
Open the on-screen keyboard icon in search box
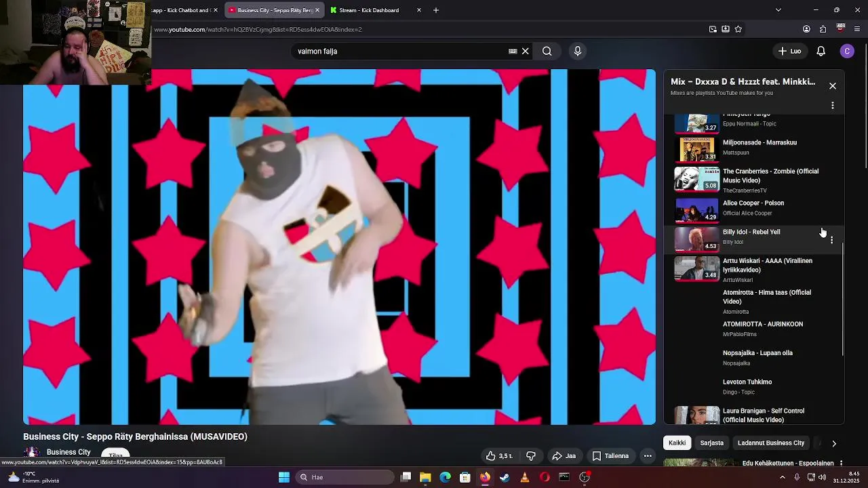click(513, 51)
